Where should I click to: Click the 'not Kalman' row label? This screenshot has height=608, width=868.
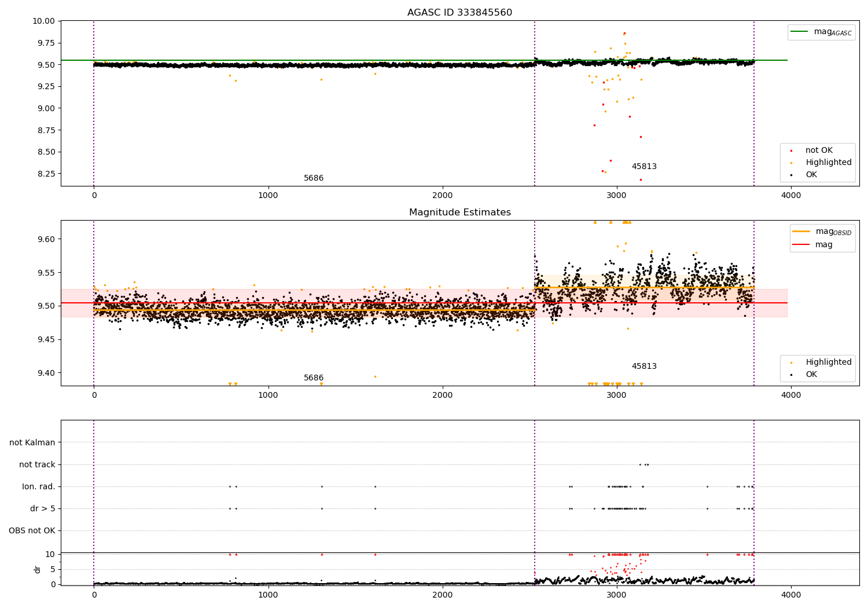(x=32, y=443)
